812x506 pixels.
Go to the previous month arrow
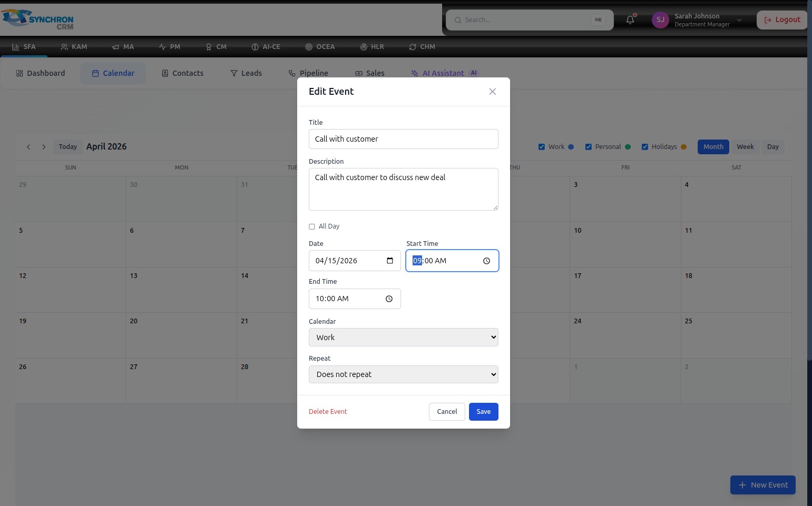click(x=28, y=147)
